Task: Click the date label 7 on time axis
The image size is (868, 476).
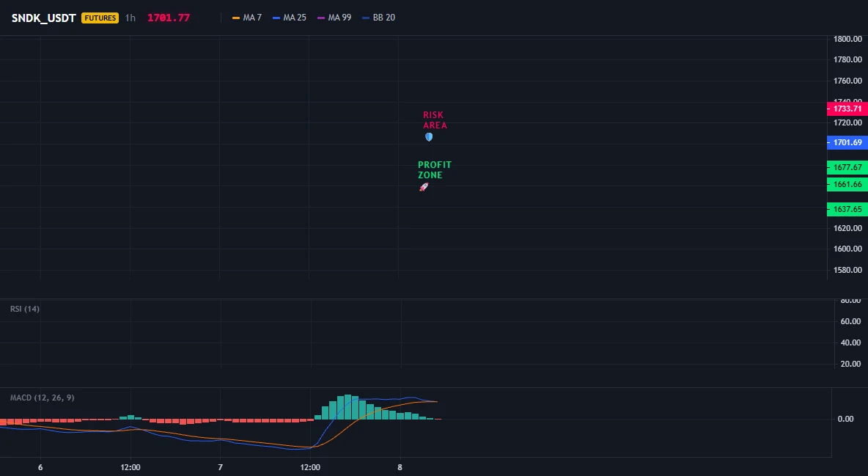Action: coord(221,467)
